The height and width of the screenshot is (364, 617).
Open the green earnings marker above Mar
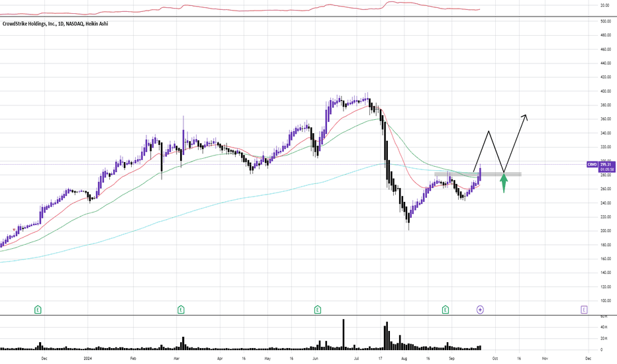point(181,310)
